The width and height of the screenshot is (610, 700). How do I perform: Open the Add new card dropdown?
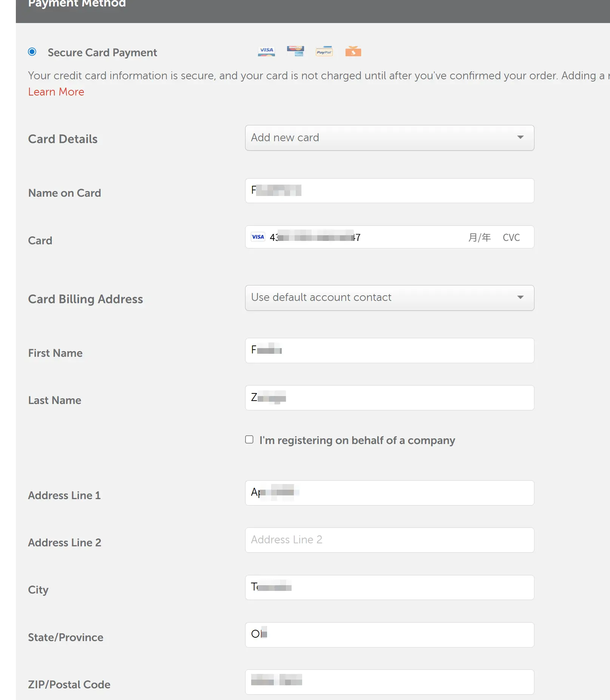(x=389, y=138)
